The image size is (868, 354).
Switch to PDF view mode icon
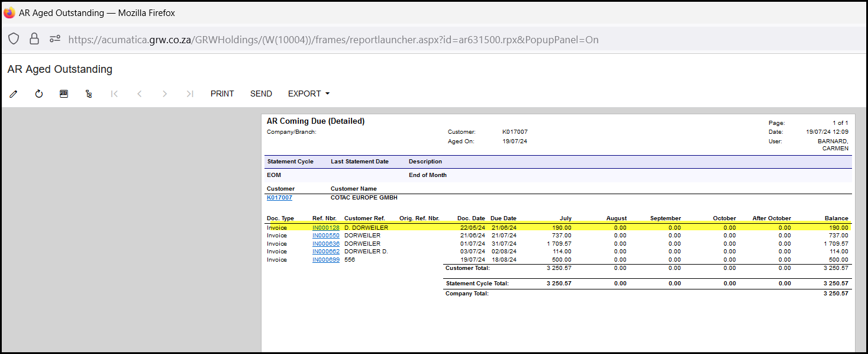[64, 94]
